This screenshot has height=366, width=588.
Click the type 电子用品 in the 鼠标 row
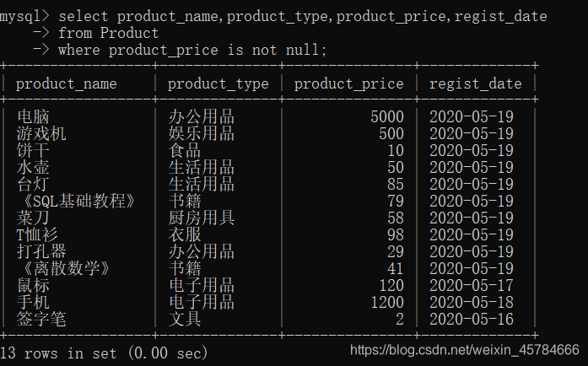(x=202, y=286)
